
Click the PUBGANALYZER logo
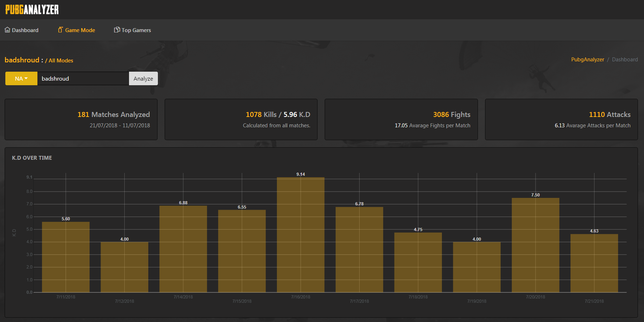(32, 10)
